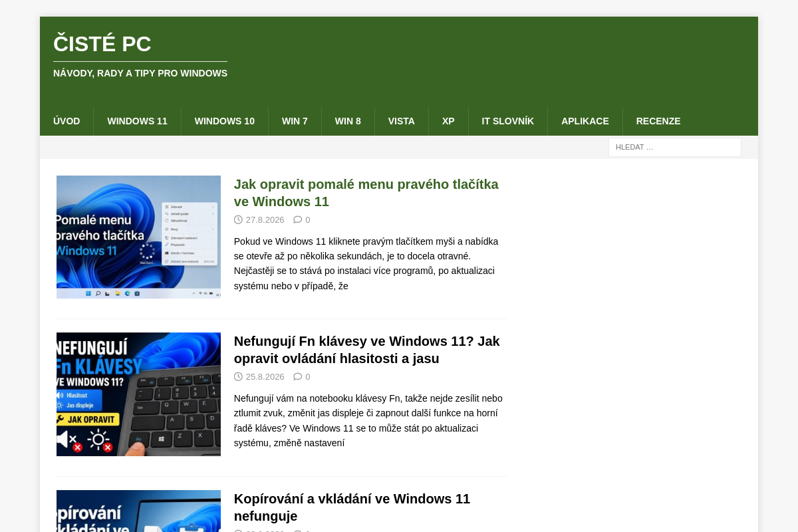The height and width of the screenshot is (532, 798).
Task: Open the VISTA menu item
Action: click(402, 121)
